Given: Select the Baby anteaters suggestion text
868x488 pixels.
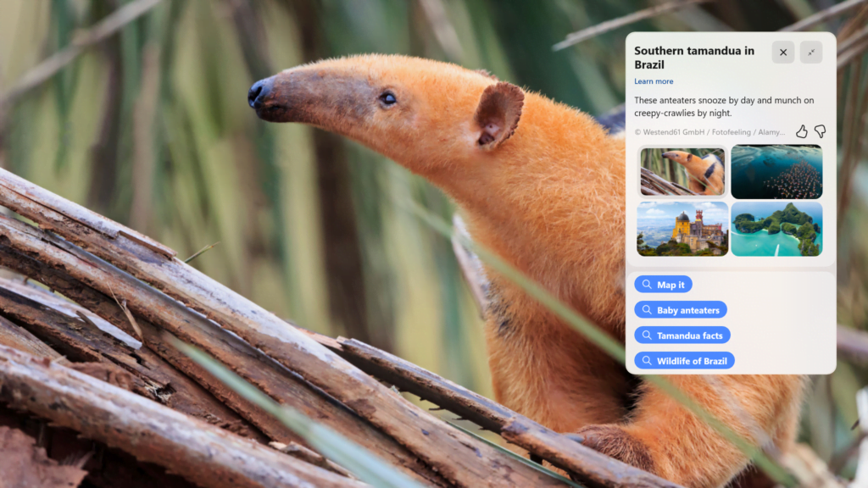Looking at the screenshot, I should pyautogui.click(x=687, y=310).
